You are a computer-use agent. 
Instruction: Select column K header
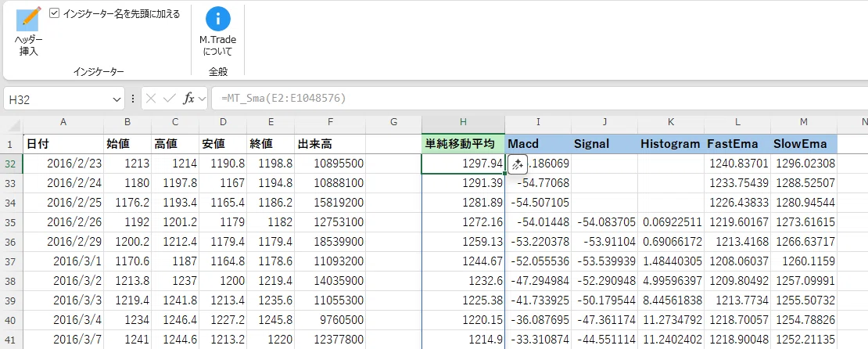[671, 122]
